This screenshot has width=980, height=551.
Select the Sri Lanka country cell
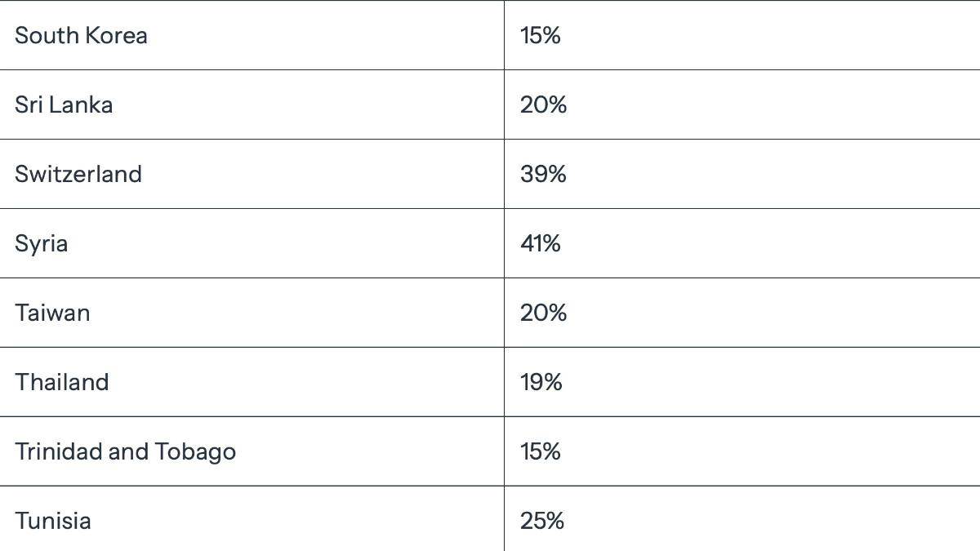(x=252, y=104)
